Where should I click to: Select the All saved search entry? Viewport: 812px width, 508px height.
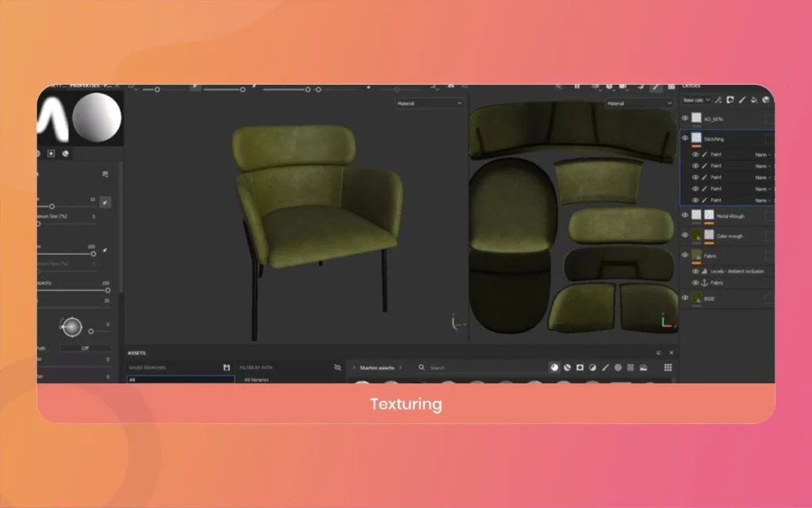click(180, 379)
